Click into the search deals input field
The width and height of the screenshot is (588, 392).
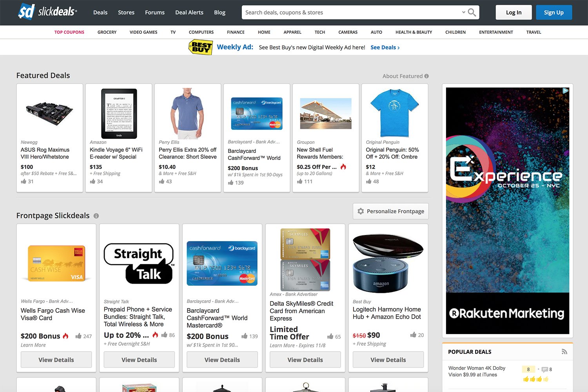coord(352,13)
